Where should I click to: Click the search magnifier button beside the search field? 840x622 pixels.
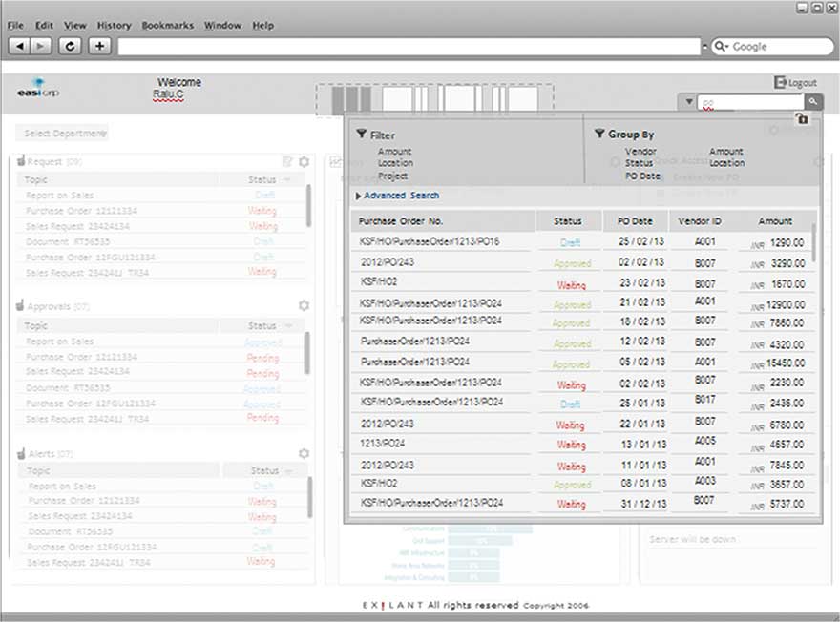coord(811,101)
